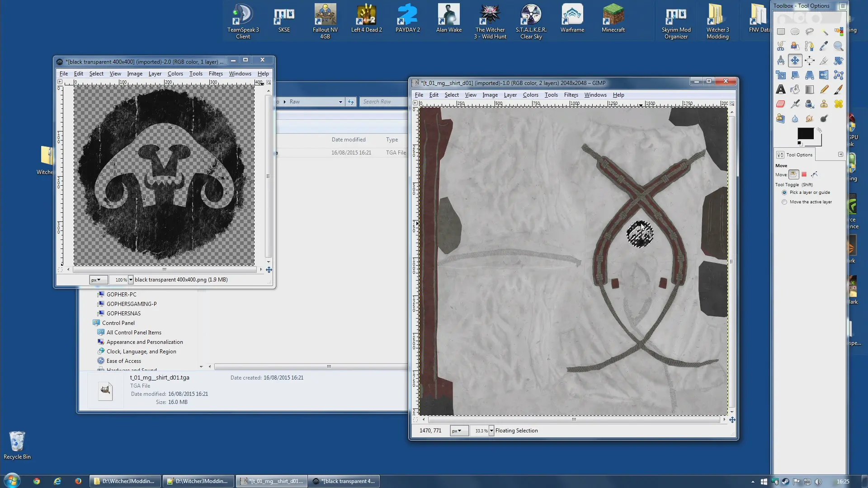Select the Zoom magnifier tool
Image resolution: width=868 pixels, height=488 pixels.
click(839, 46)
